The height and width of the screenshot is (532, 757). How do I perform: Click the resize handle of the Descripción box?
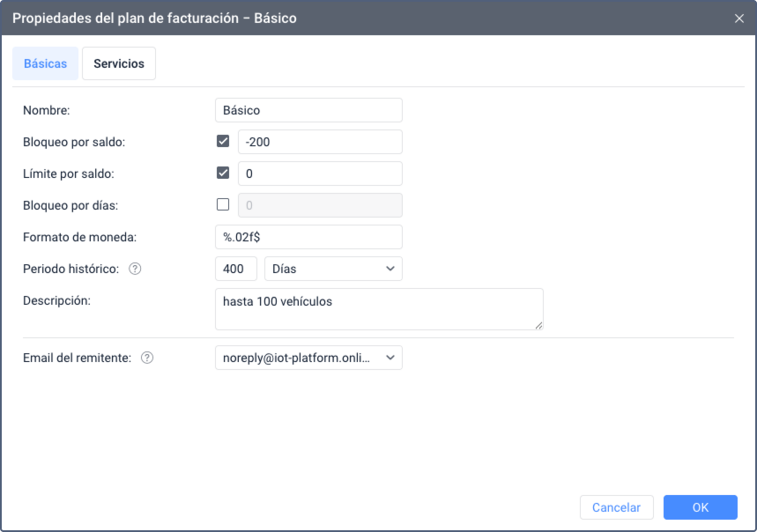[538, 325]
